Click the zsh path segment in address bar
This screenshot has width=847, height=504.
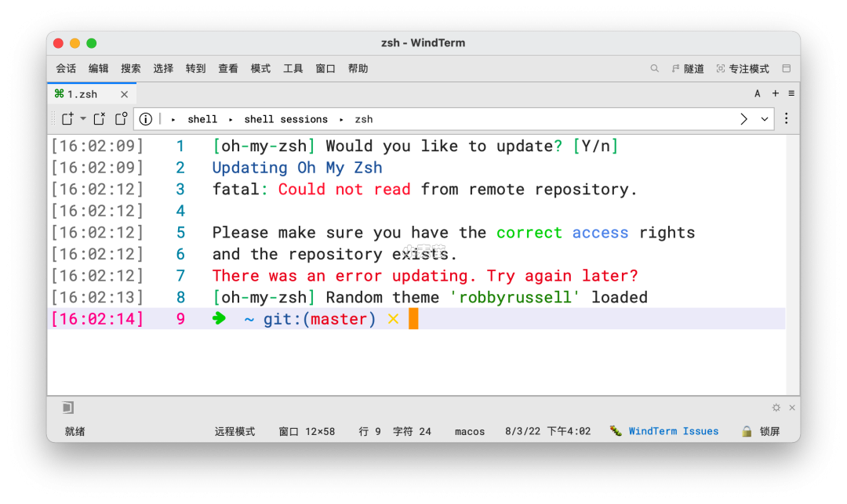pos(363,119)
